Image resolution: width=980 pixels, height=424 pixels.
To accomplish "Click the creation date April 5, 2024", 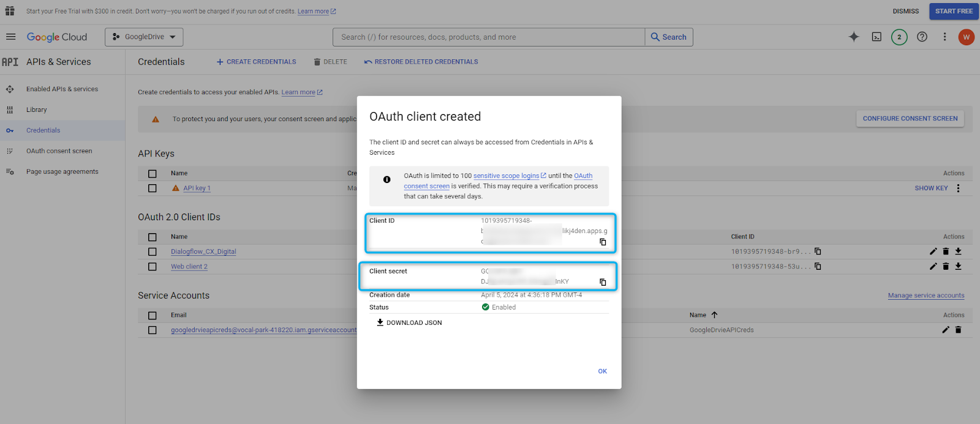I will (532, 295).
